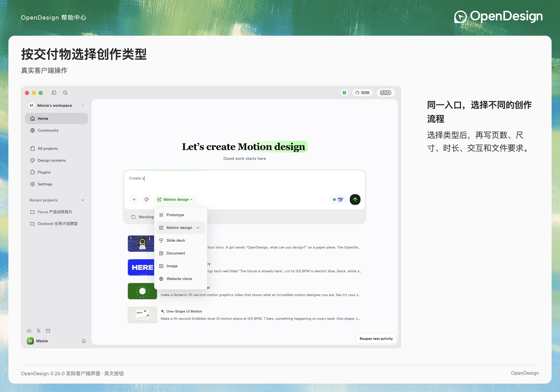Choose Document from type menu
This screenshot has width=560, height=392.
tap(181, 253)
